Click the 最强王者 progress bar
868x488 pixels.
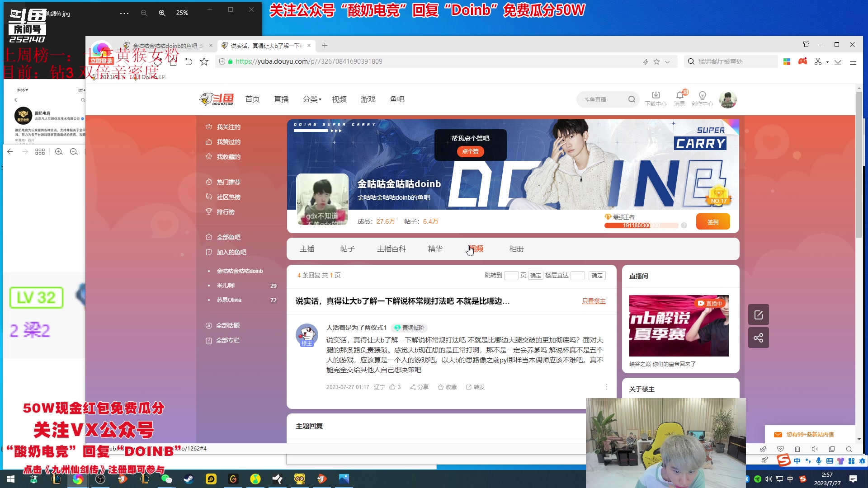tap(641, 225)
